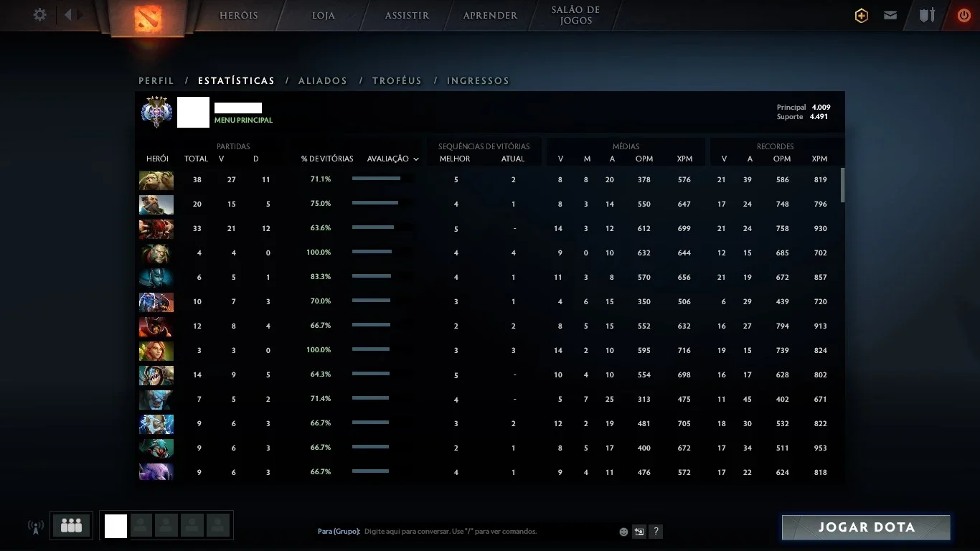
Task: Open the HERÓIS menu
Action: click(238, 15)
